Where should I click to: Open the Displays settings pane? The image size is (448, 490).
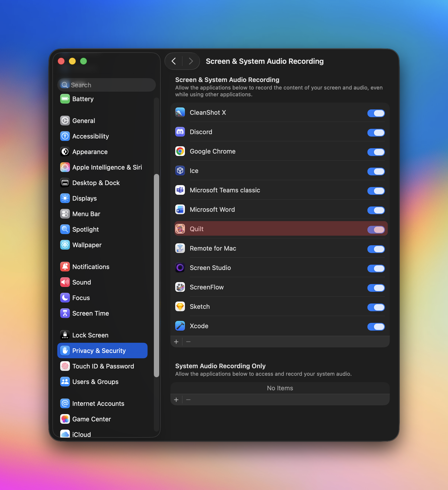(84, 198)
